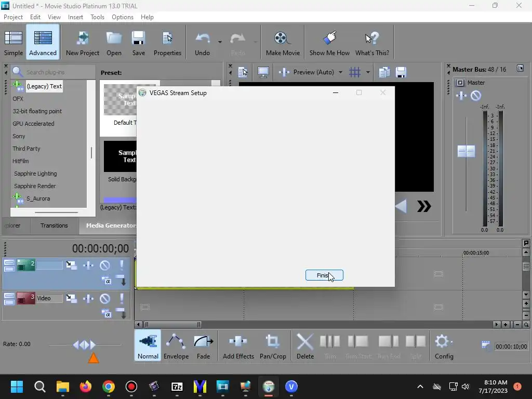532x399 pixels.
Task: Switch to Simple mode
Action: [14, 42]
